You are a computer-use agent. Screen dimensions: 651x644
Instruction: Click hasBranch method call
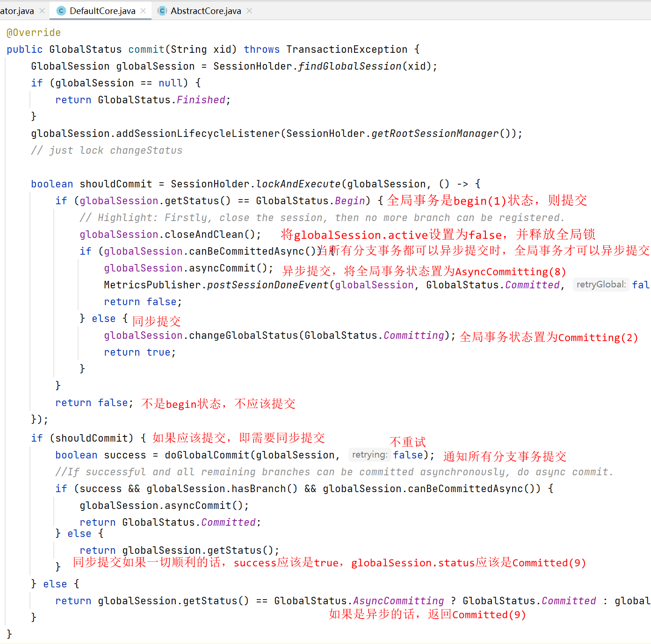point(259,489)
